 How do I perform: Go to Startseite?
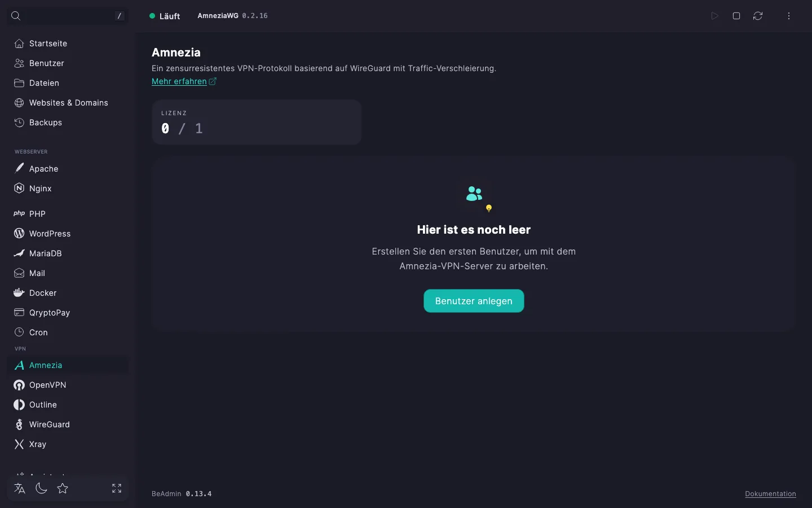pyautogui.click(x=68, y=43)
